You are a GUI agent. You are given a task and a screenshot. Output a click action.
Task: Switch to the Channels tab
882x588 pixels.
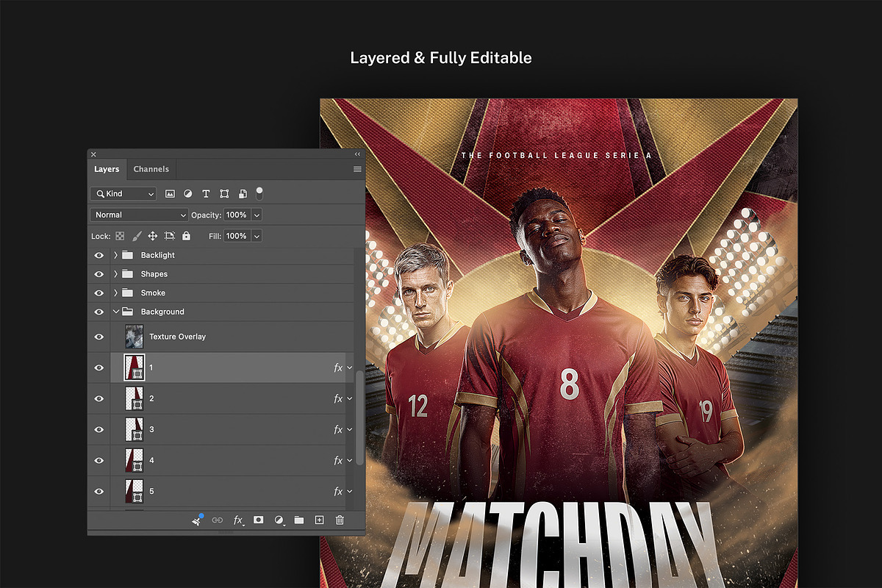151,169
